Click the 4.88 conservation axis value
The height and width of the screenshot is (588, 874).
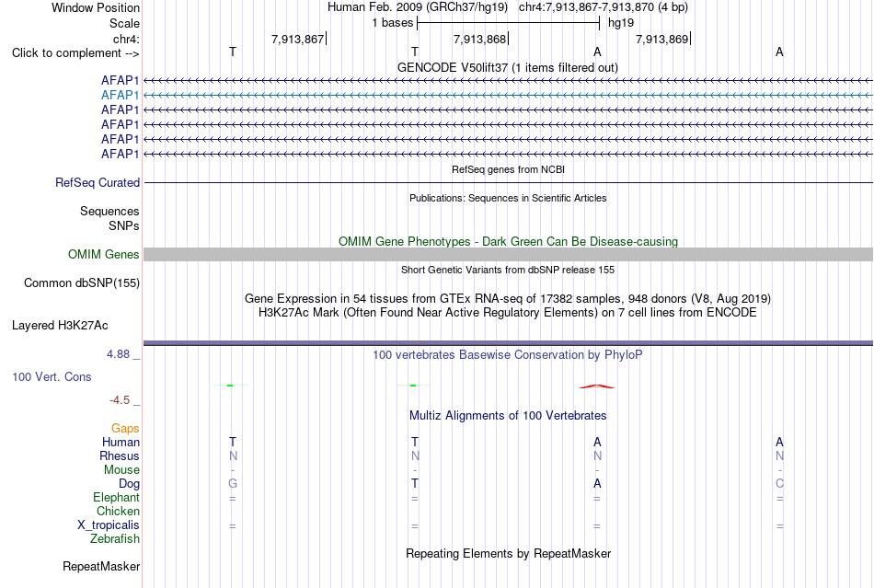118,354
